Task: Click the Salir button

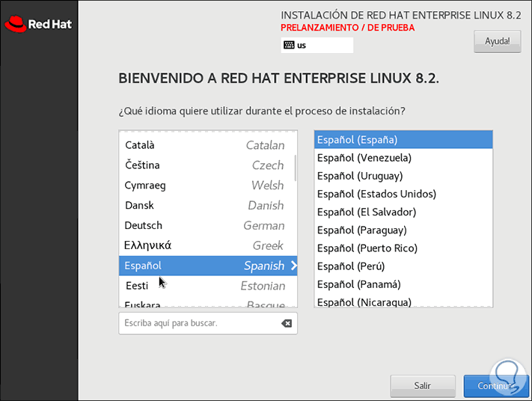Action: (x=423, y=386)
